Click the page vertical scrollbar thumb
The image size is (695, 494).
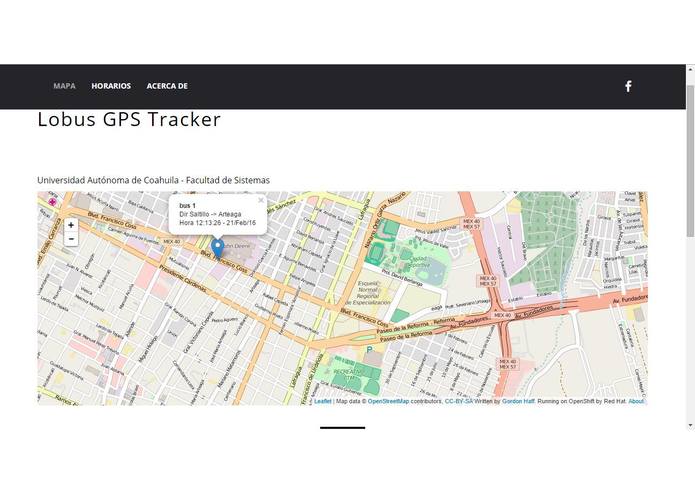pos(690,161)
